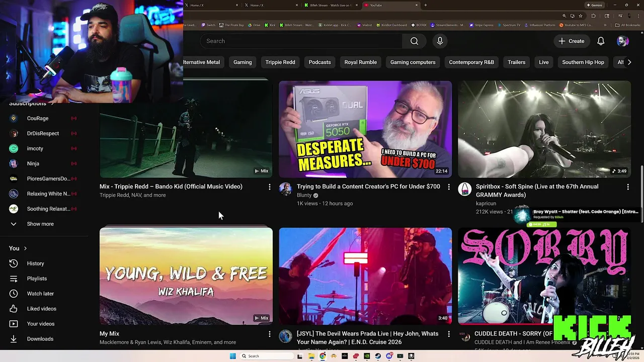Open a new browser tab

426,5
